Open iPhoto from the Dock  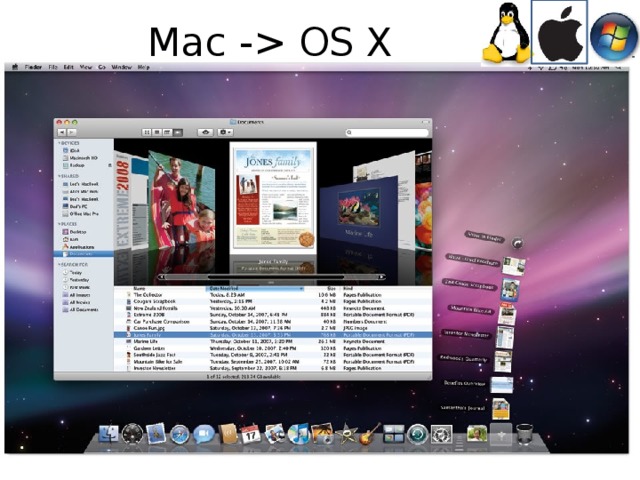point(322,434)
